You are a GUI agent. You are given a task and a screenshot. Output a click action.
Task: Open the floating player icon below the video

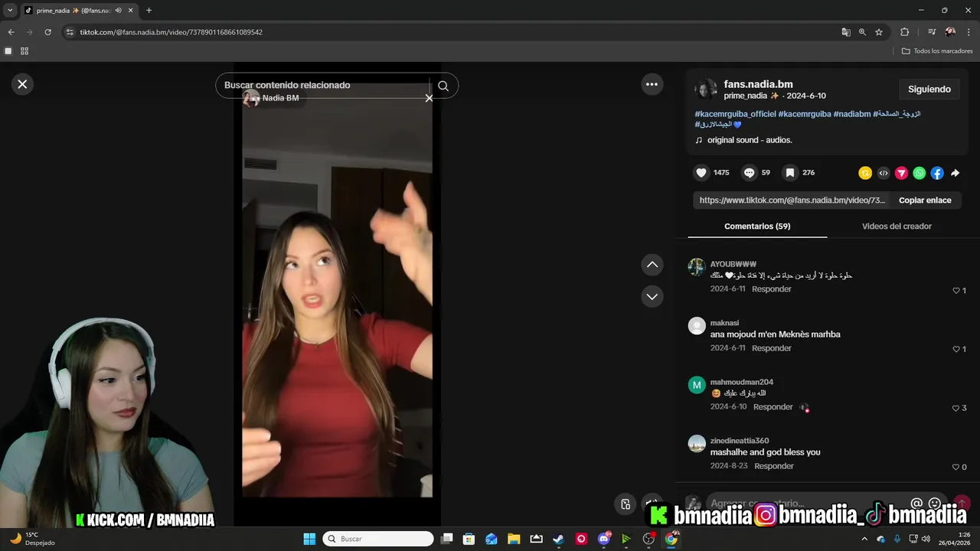pyautogui.click(x=626, y=504)
